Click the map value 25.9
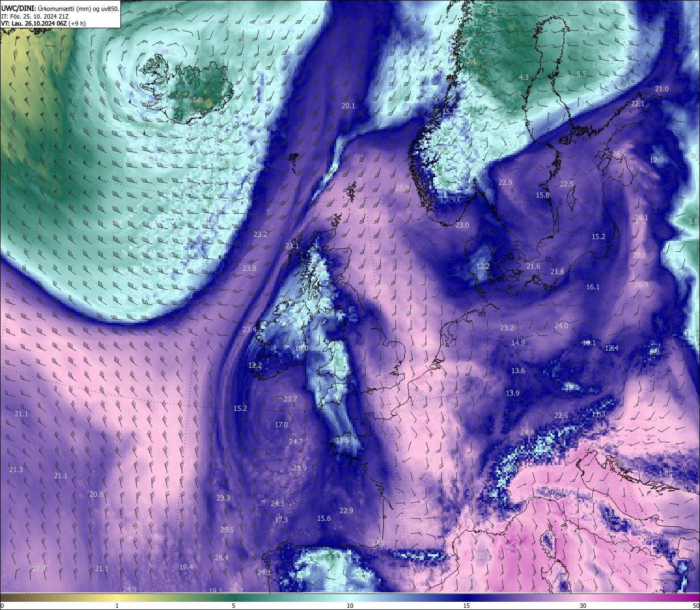700x610 pixels. [300, 468]
